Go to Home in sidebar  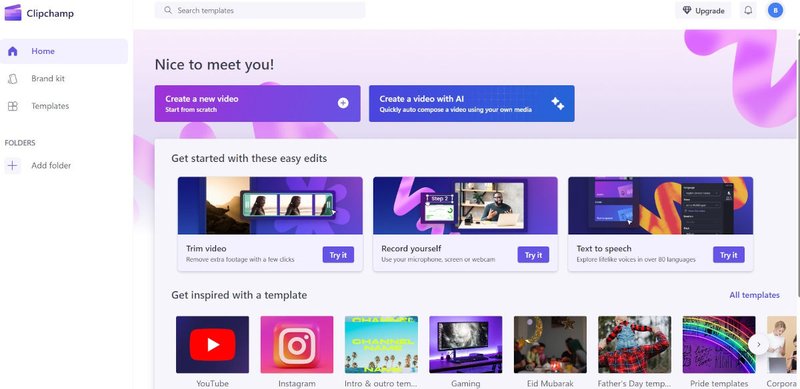coord(64,51)
